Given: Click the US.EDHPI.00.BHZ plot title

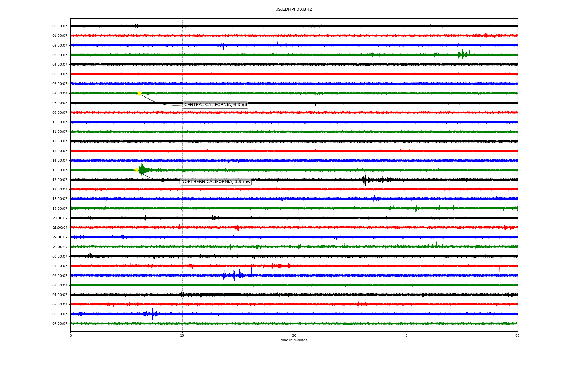Looking at the screenshot, I should (x=293, y=10).
